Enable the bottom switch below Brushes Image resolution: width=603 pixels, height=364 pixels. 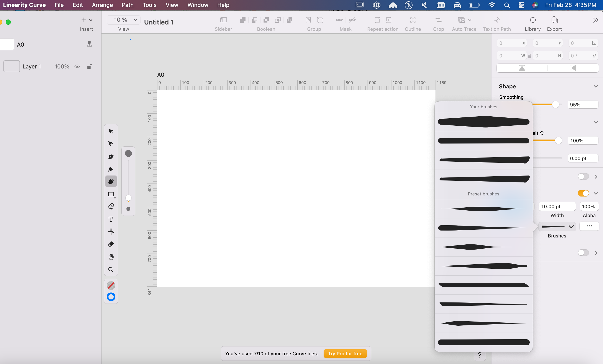pyautogui.click(x=583, y=253)
